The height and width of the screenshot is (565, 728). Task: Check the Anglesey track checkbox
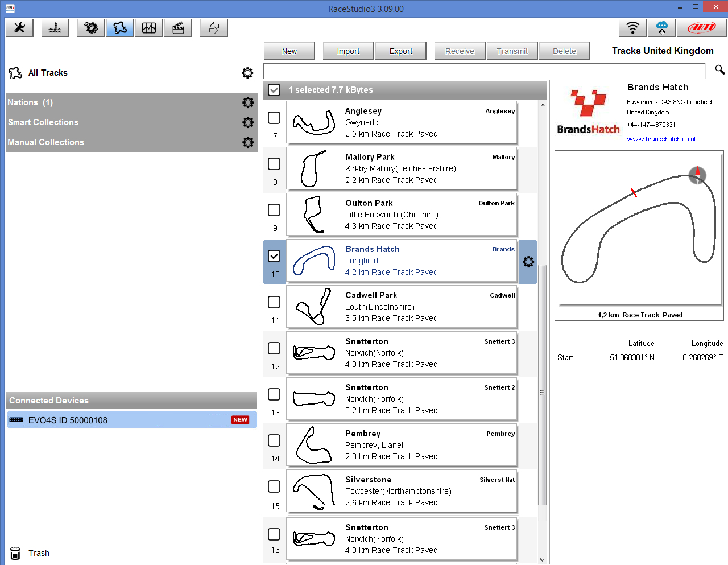coord(274,118)
